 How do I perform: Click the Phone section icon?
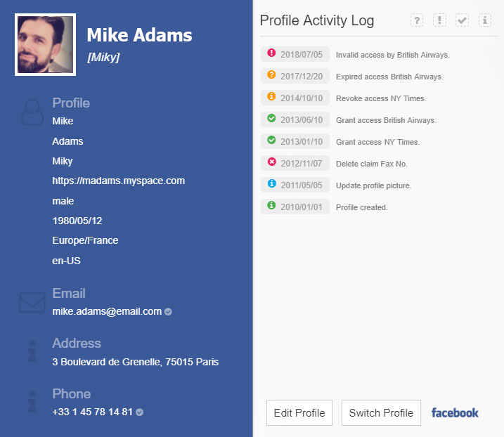[32, 403]
